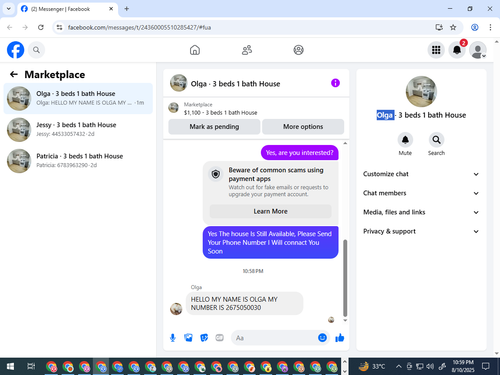Expand Chat members section
The width and height of the screenshot is (500, 375).
(421, 193)
